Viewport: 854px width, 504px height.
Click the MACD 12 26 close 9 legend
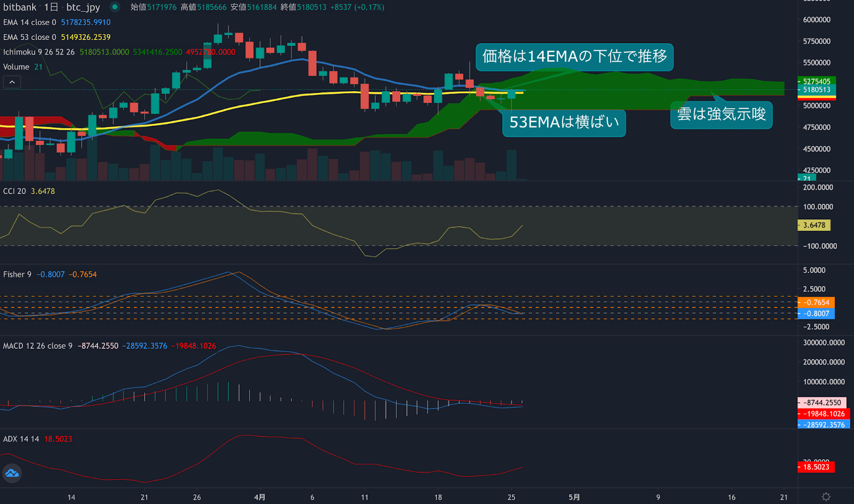pyautogui.click(x=37, y=346)
